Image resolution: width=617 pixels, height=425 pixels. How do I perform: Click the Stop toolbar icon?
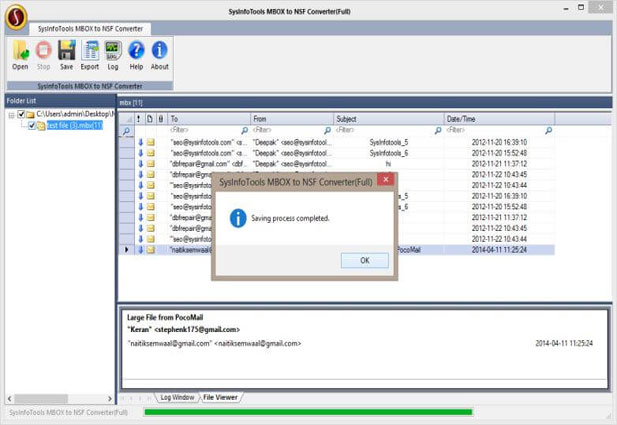[43, 51]
